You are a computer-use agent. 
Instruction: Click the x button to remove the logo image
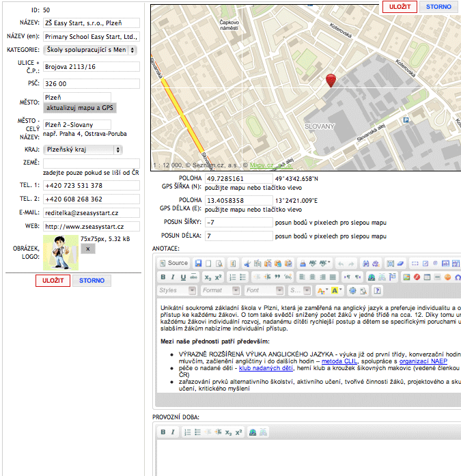point(88,249)
